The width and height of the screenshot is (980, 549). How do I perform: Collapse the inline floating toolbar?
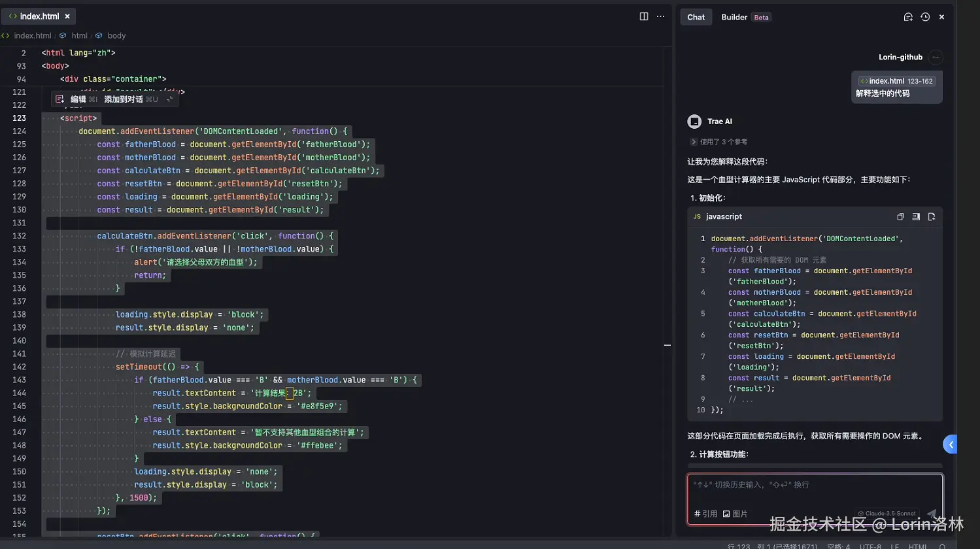pyautogui.click(x=169, y=99)
